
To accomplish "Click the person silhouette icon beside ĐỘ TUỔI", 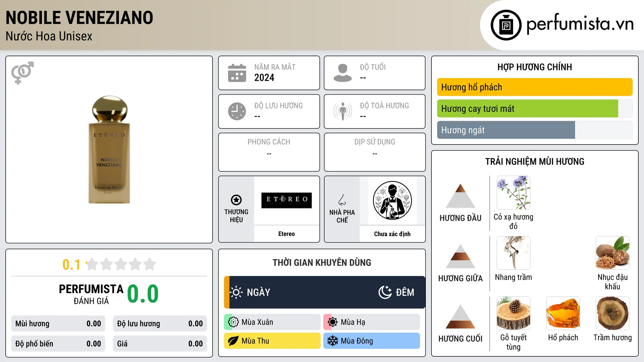I will click(x=342, y=73).
